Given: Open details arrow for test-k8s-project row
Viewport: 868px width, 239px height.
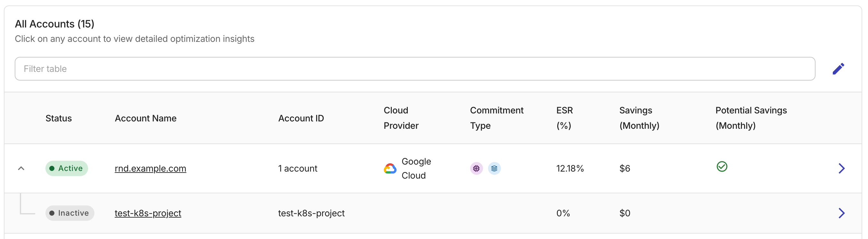Looking at the screenshot, I should click(841, 213).
